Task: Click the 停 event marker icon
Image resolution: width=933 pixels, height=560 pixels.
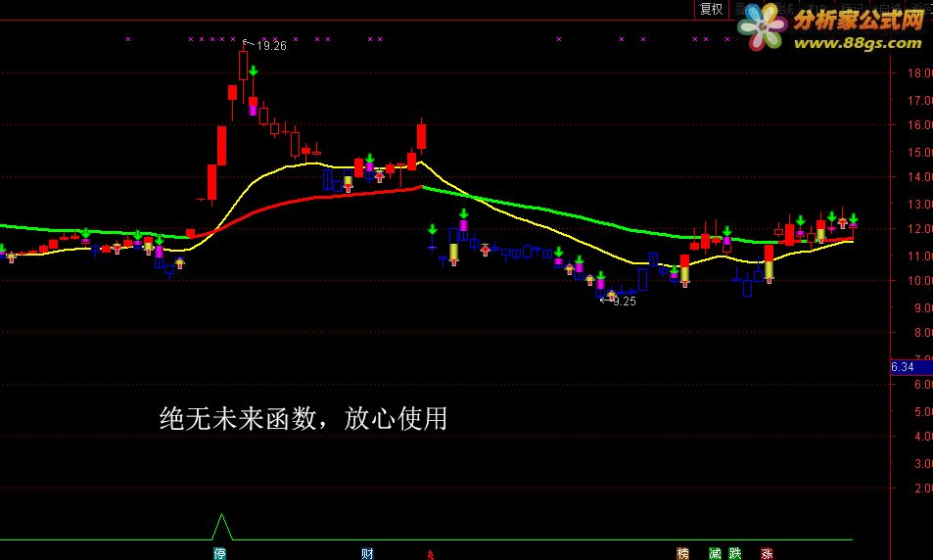Action: pos(219,554)
